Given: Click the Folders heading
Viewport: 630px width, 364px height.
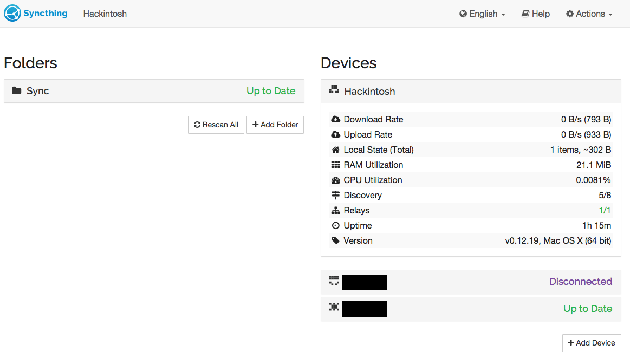Looking at the screenshot, I should pyautogui.click(x=30, y=63).
